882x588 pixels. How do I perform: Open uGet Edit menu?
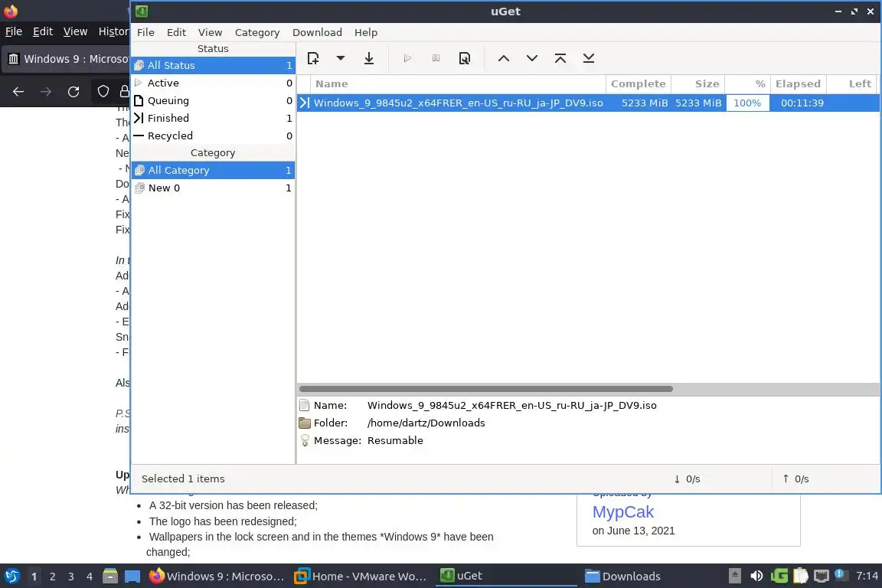coord(176,33)
